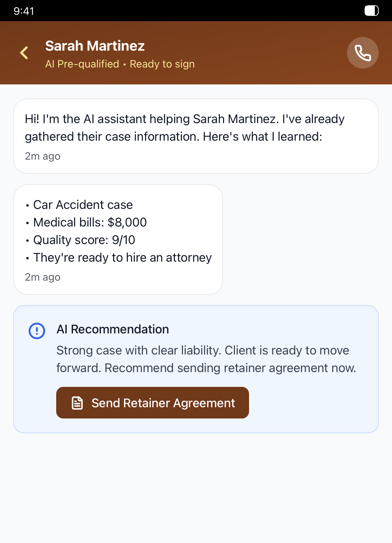Tap the Car Accident case bullet point
Image resolution: width=392 pixels, height=543 pixels.
coord(83,205)
